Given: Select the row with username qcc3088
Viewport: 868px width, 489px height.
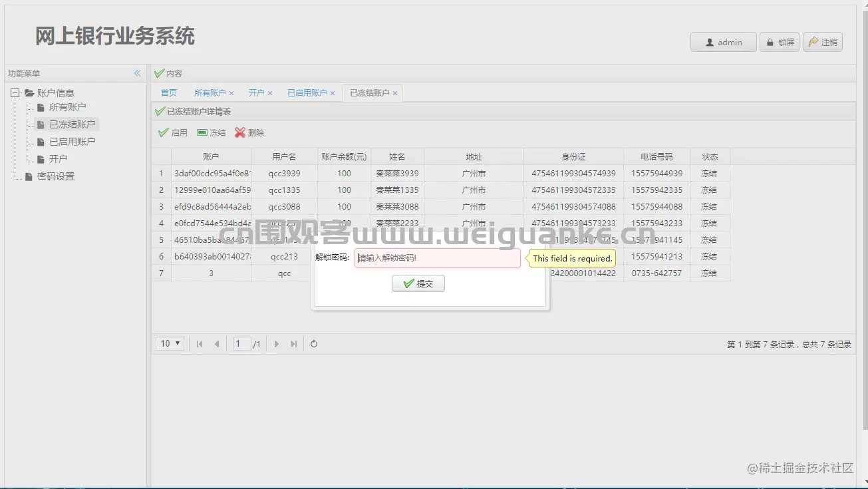Looking at the screenshot, I should coord(440,206).
